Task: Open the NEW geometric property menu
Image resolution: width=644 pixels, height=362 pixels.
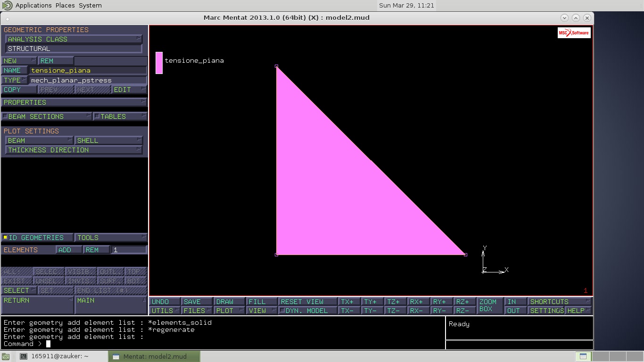Action: coord(19,61)
